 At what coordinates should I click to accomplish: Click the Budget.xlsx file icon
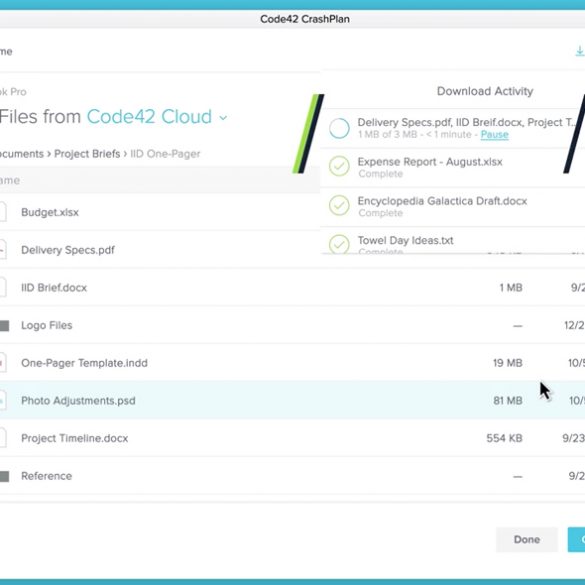(x=3, y=212)
